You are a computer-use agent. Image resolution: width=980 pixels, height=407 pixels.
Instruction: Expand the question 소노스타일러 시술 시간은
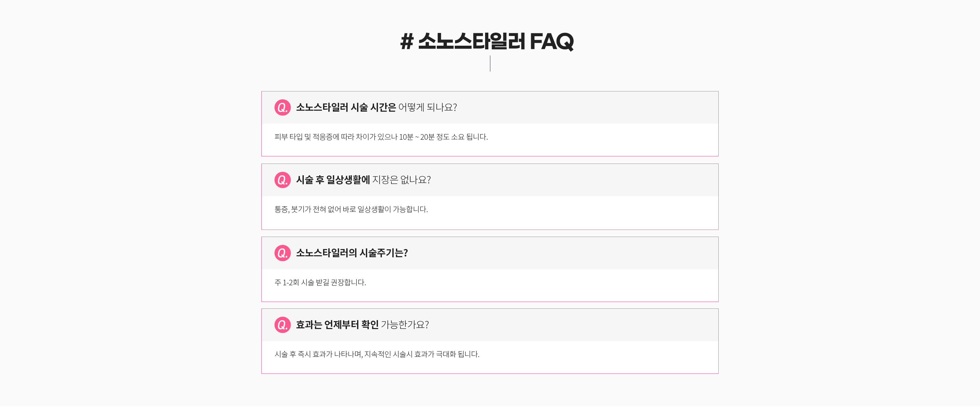pyautogui.click(x=490, y=108)
